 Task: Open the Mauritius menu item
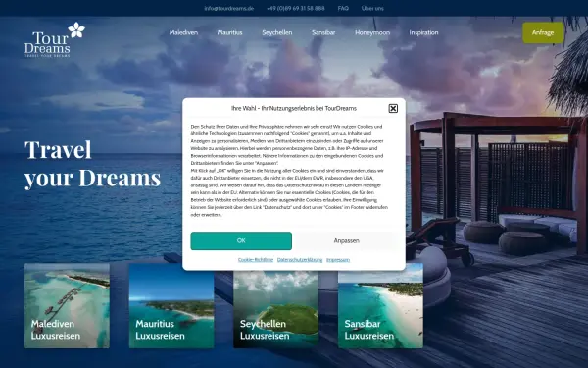(229, 32)
